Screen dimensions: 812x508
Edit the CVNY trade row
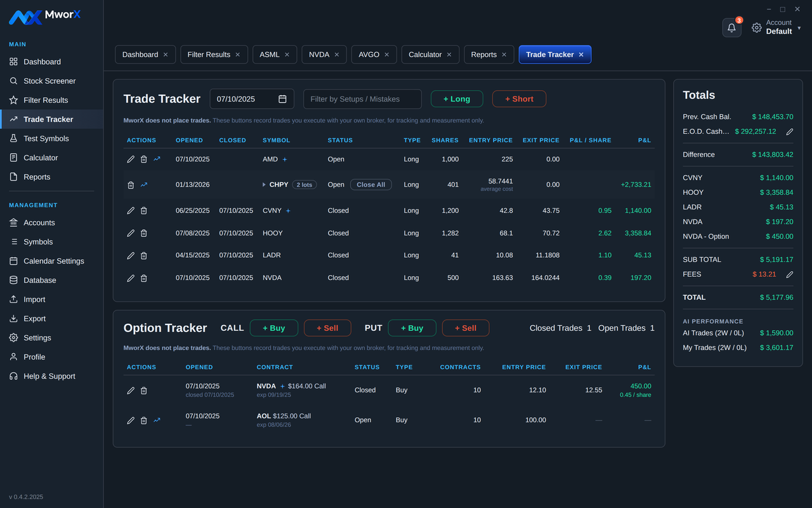tap(131, 211)
